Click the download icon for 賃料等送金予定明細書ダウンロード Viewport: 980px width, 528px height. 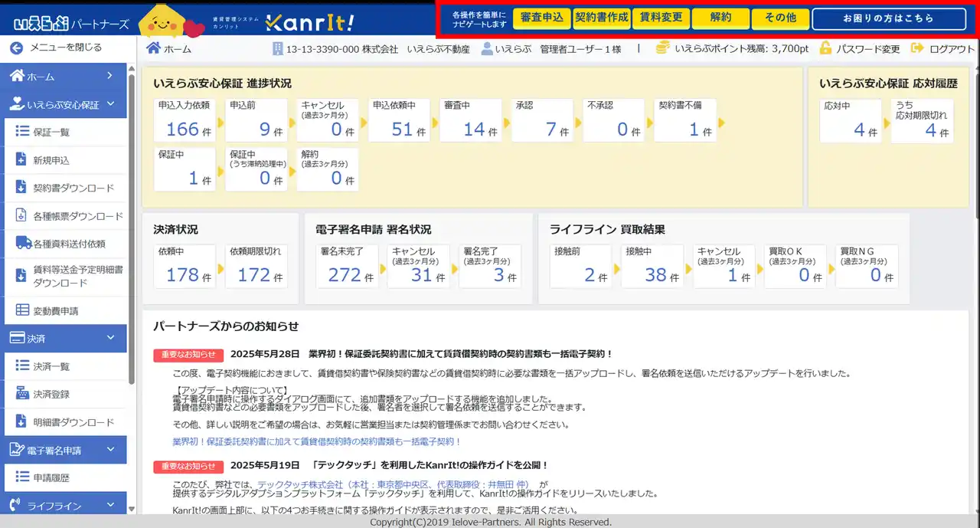[21, 276]
